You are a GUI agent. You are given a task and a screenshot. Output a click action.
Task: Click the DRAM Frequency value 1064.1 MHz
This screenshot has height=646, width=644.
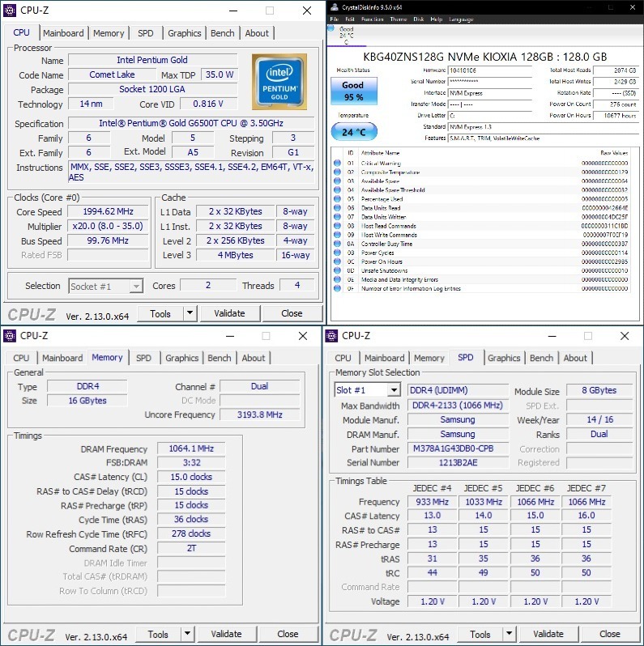(191, 448)
